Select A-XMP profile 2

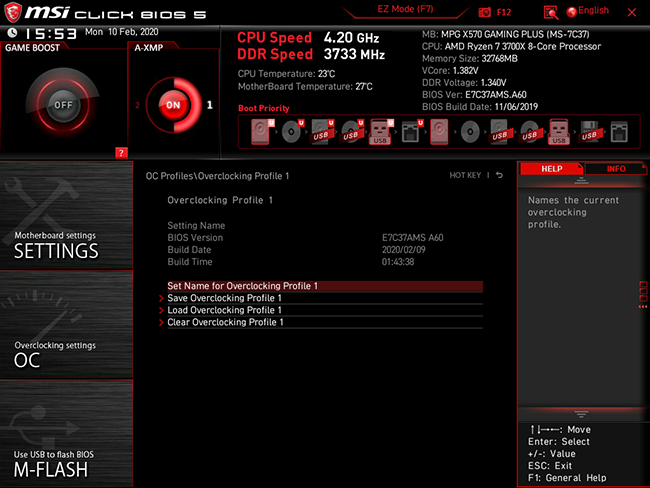[x=138, y=105]
